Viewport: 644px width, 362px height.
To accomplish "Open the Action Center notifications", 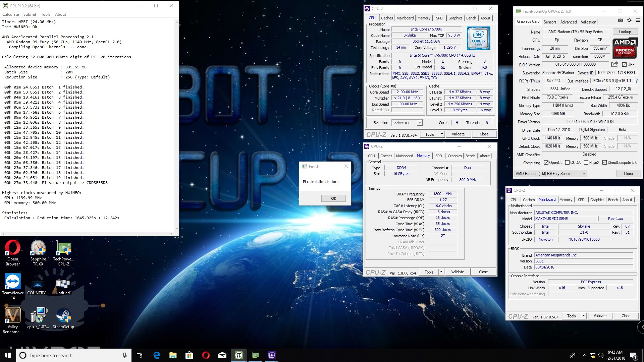I will [x=633, y=355].
